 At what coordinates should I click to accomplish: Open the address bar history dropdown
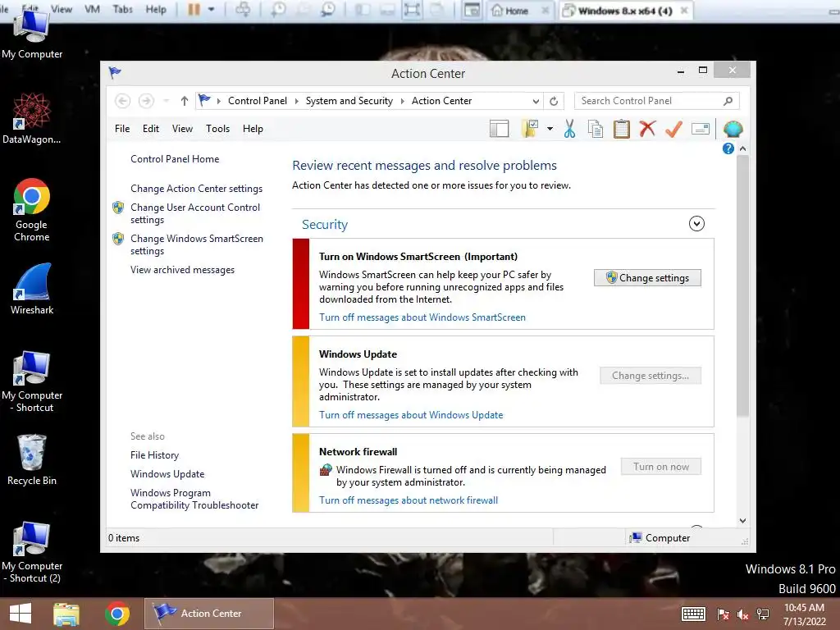[536, 101]
